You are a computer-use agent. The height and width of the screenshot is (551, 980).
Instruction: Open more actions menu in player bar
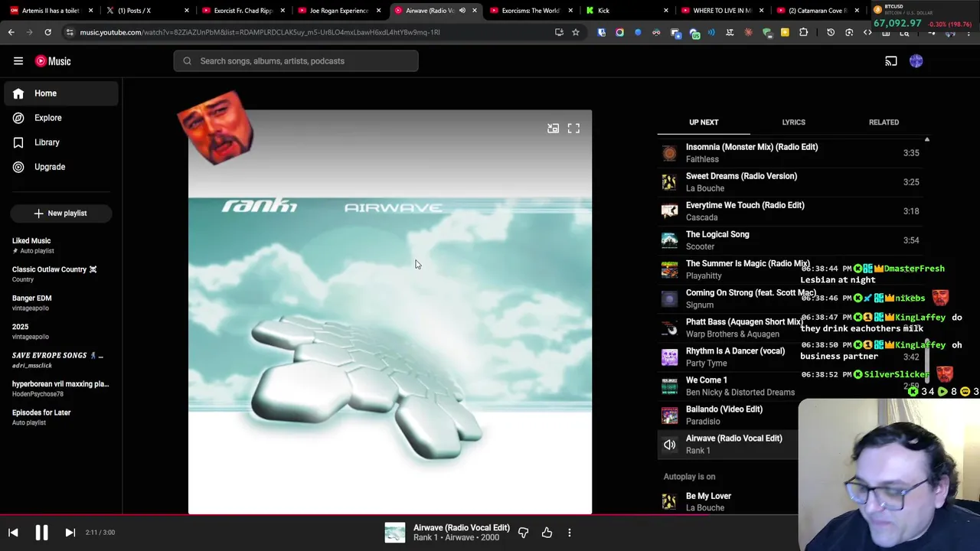point(570,533)
